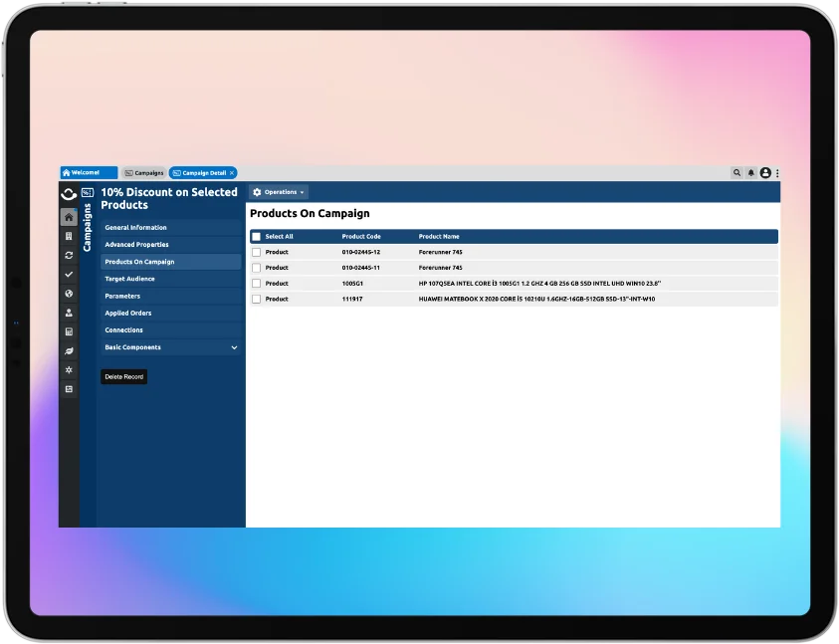Screen dimensions: 839x644
Task: Check the Select All checkbox
Action: coord(256,237)
